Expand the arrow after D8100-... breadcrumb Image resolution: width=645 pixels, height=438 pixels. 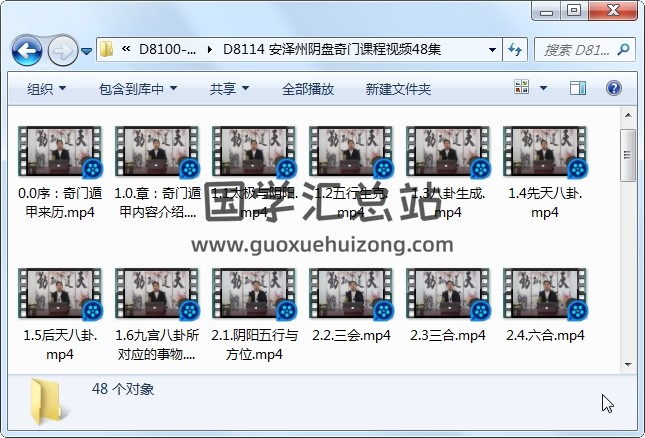[210, 50]
